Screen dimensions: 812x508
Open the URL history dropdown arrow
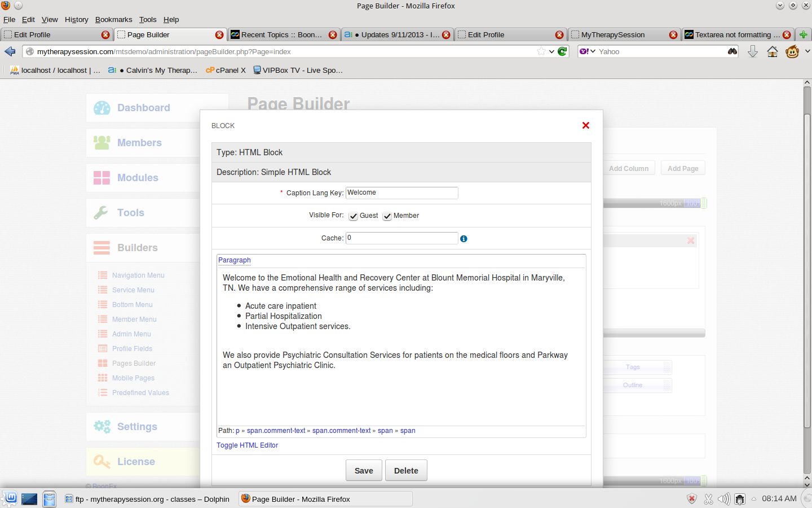pos(551,51)
